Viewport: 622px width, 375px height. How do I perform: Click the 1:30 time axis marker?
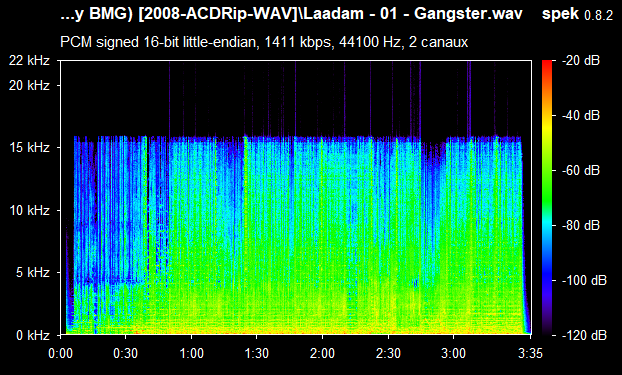point(257,353)
